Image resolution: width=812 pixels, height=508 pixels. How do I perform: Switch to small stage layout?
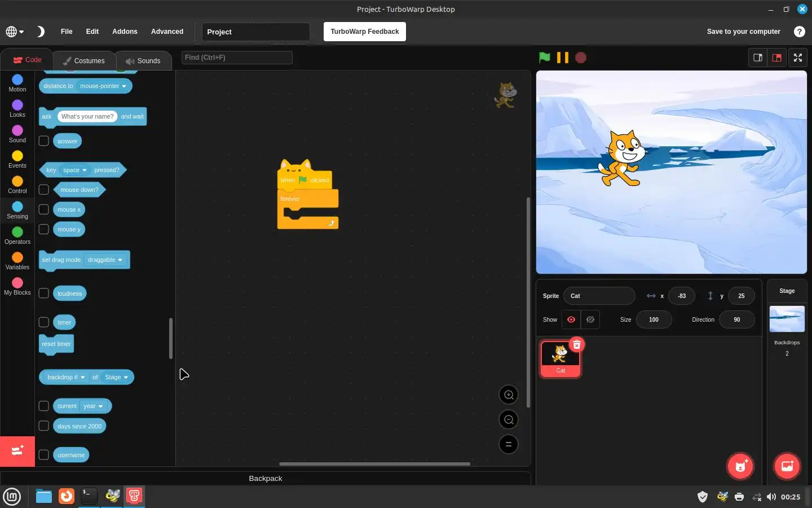coord(758,58)
